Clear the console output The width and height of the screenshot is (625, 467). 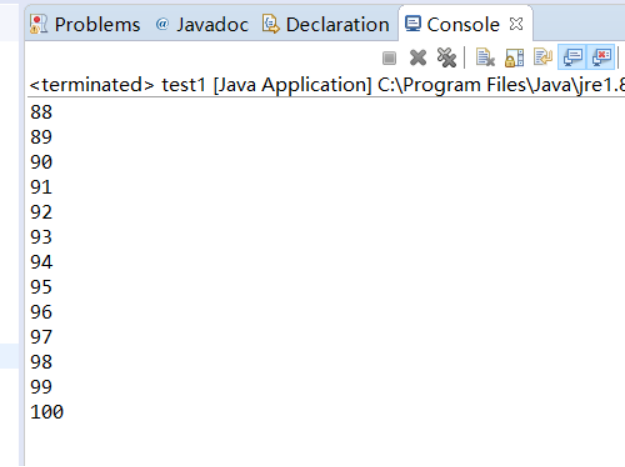click(486, 59)
